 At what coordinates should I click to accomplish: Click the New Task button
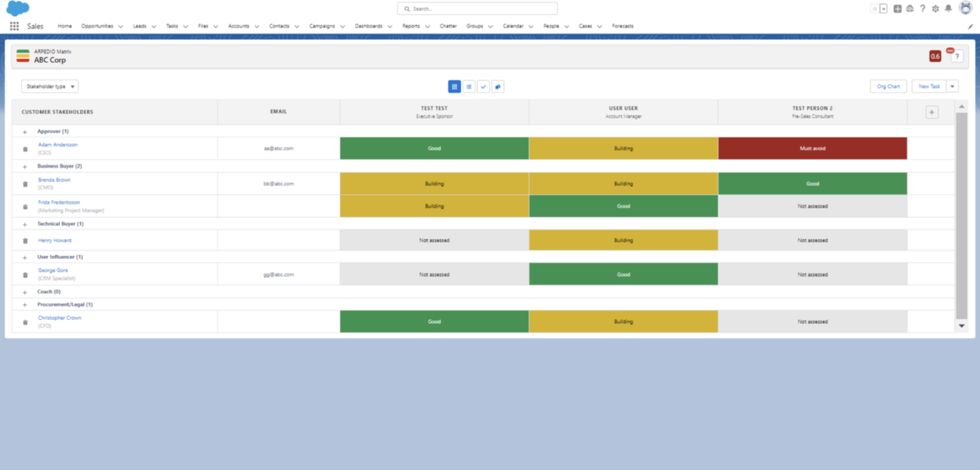[929, 86]
